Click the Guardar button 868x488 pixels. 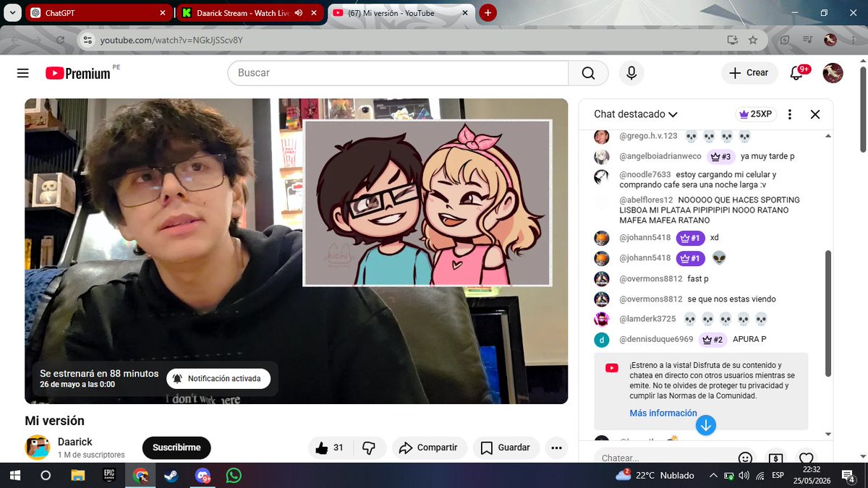pyautogui.click(x=506, y=448)
